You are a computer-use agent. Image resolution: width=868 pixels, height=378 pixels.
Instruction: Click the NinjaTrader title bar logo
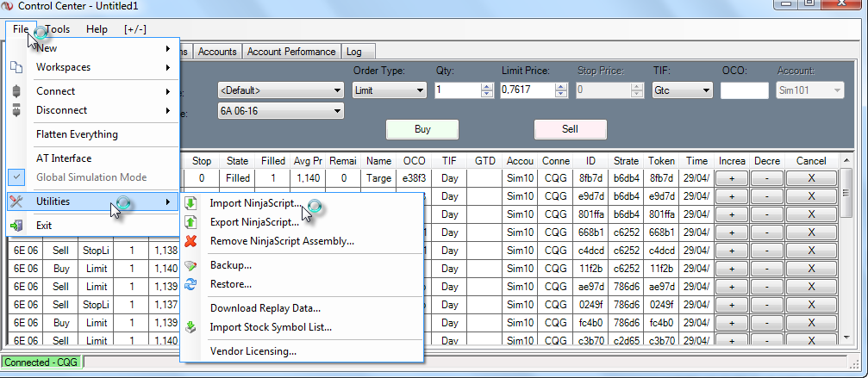click(8, 7)
